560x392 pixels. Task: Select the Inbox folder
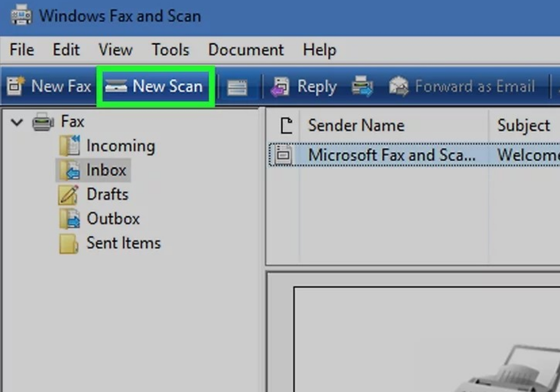106,170
